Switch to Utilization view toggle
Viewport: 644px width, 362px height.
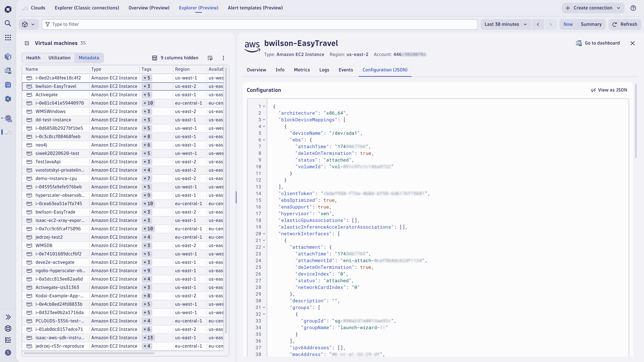click(x=60, y=58)
